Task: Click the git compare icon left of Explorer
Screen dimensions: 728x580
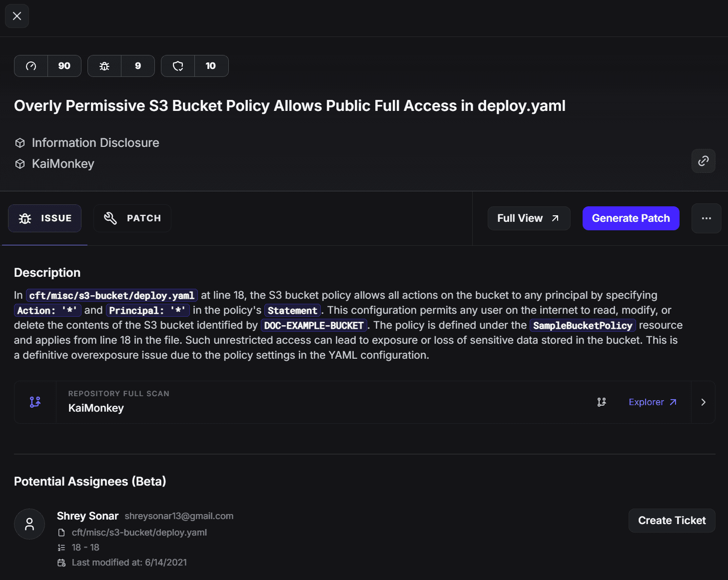Action: (602, 402)
